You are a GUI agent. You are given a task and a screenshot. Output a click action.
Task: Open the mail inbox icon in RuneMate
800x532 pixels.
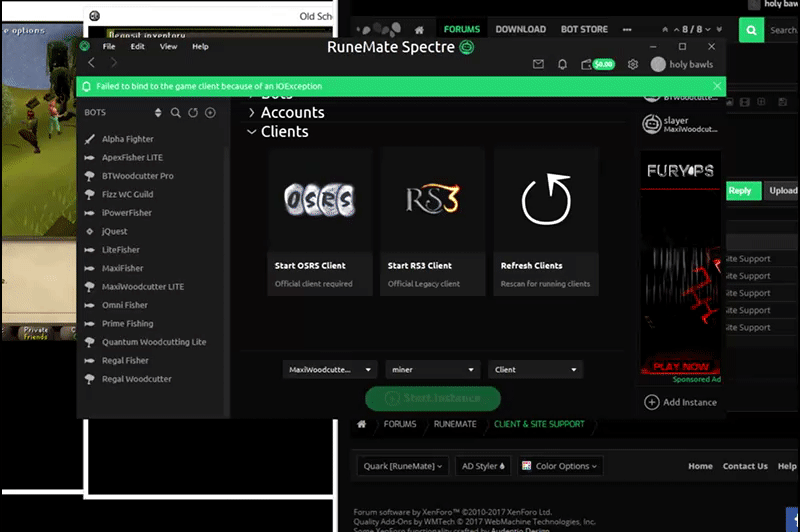point(538,64)
